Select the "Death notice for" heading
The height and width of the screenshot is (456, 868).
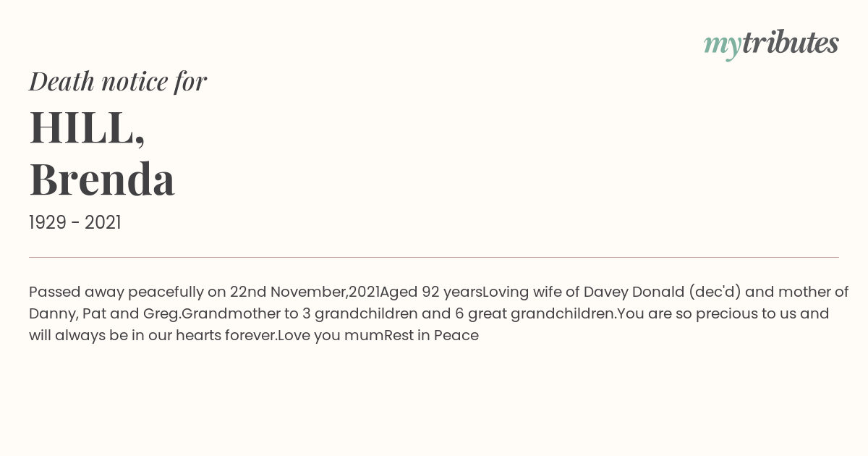[x=118, y=81]
